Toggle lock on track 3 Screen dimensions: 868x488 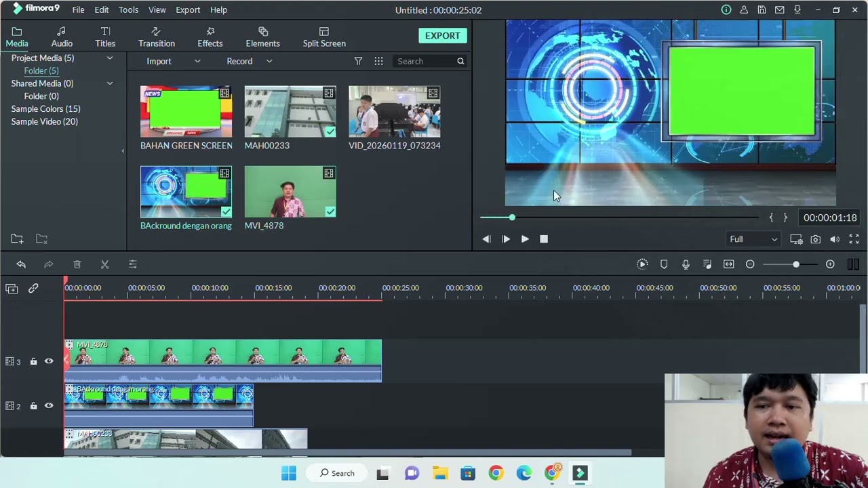click(33, 362)
